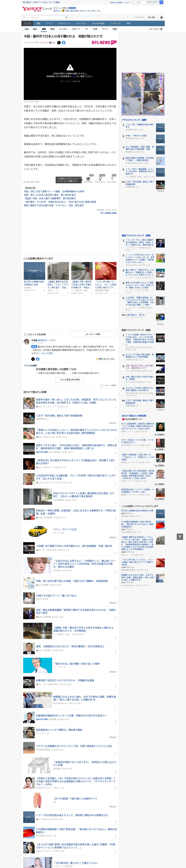Click the X share icon in the comment section
The height and width of the screenshot is (868, 186).
[33, 359]
